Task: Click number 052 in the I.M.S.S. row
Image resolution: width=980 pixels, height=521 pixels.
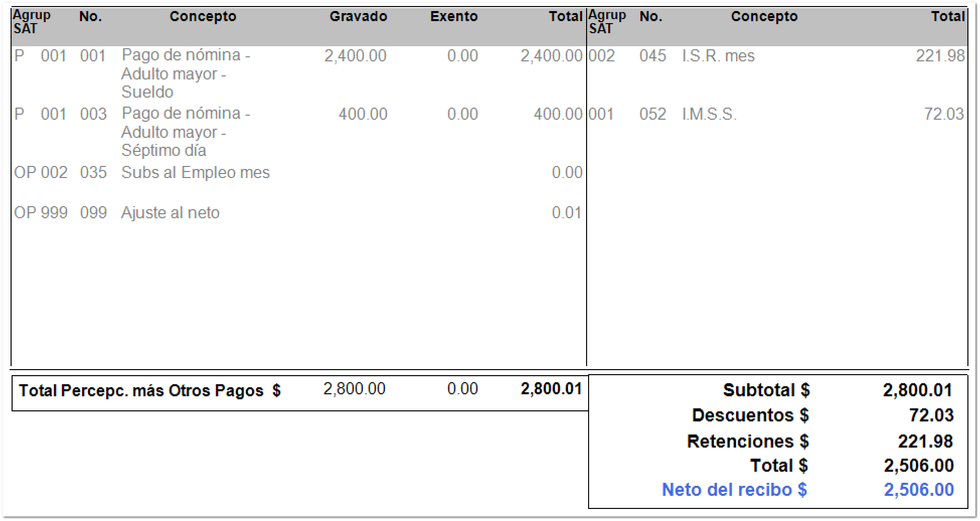Action: pos(652,114)
